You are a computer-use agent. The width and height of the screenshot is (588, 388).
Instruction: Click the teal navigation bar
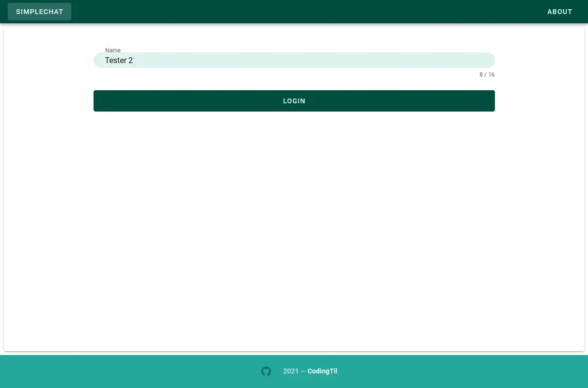tap(291, 11)
